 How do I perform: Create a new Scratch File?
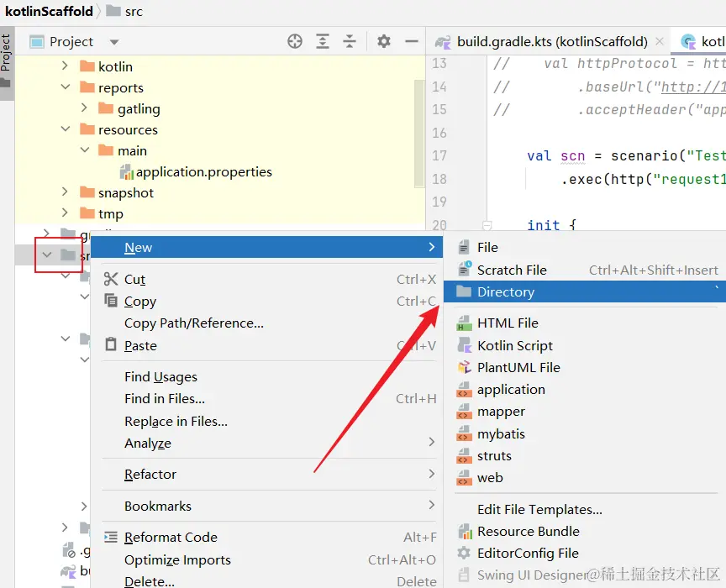(x=585, y=270)
